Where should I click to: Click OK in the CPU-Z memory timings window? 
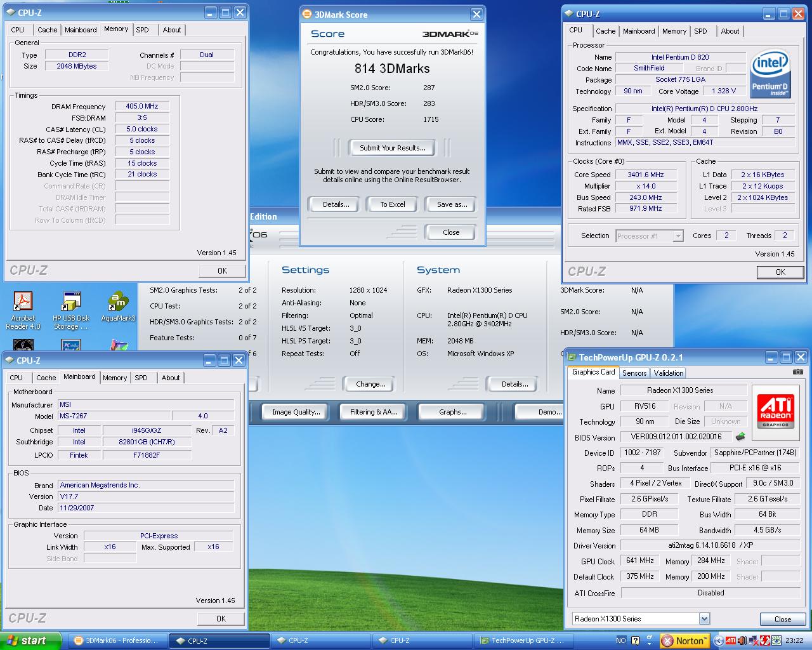pos(222,270)
